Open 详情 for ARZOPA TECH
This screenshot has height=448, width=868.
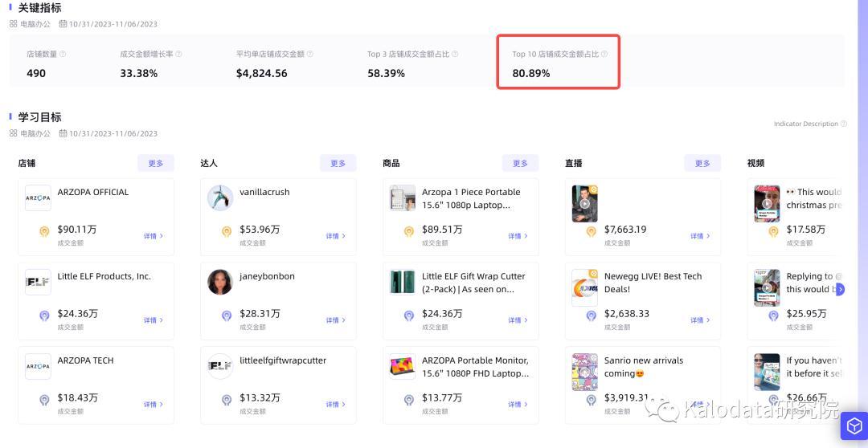coord(154,405)
